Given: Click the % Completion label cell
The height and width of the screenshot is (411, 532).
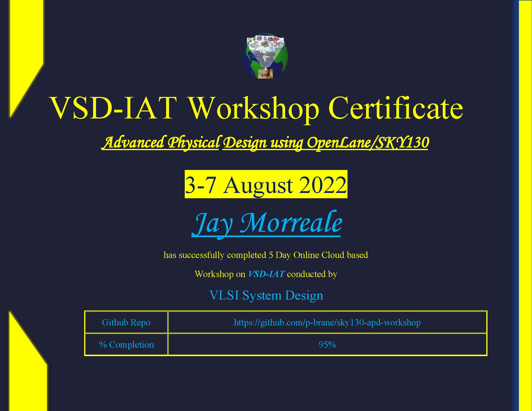Looking at the screenshot, I should coord(126,345).
